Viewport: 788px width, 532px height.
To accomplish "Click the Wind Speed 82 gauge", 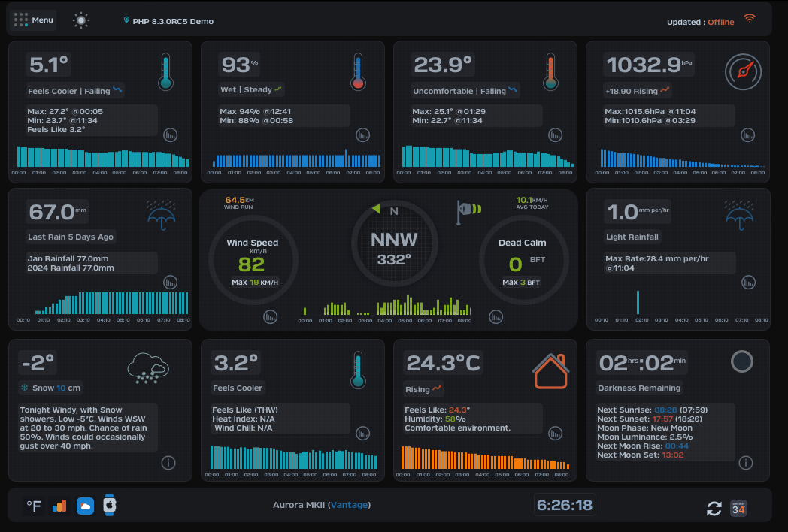I will click(x=253, y=260).
